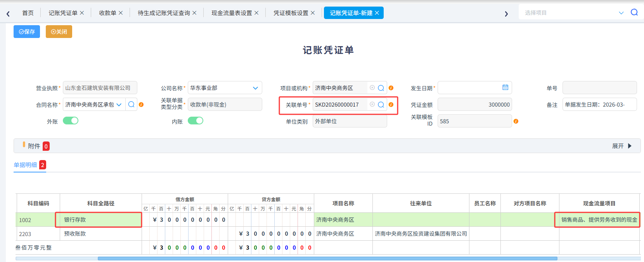The height and width of the screenshot is (262, 644).
Task: Click the 往来单位 column header
Action: pyautogui.click(x=421, y=203)
